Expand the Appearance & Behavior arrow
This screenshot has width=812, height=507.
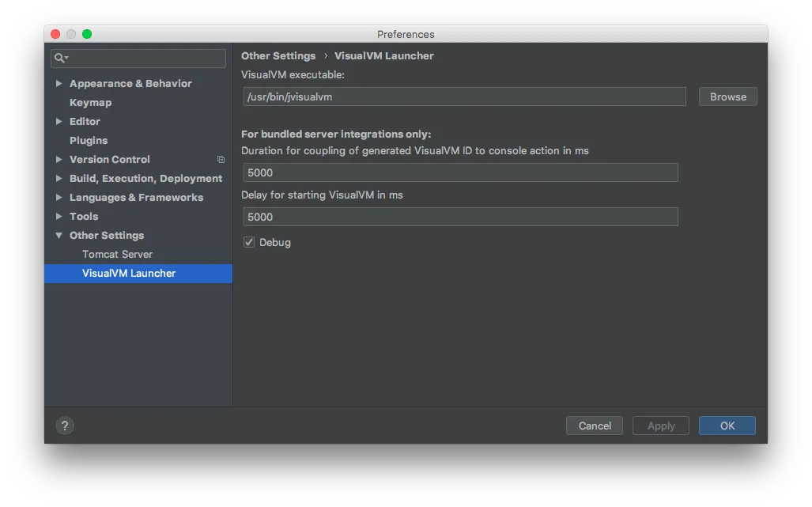click(59, 83)
